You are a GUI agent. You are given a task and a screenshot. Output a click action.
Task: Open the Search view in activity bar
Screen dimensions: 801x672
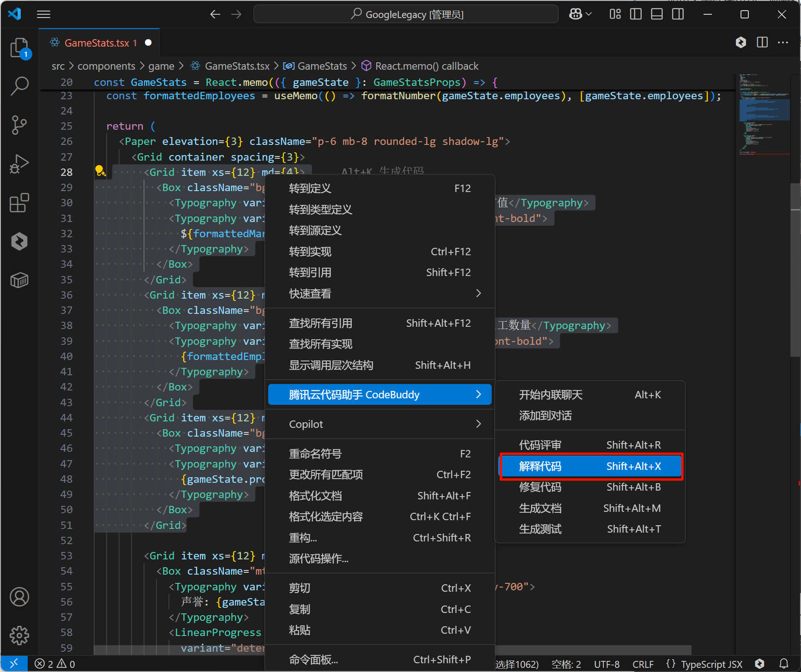tap(19, 86)
